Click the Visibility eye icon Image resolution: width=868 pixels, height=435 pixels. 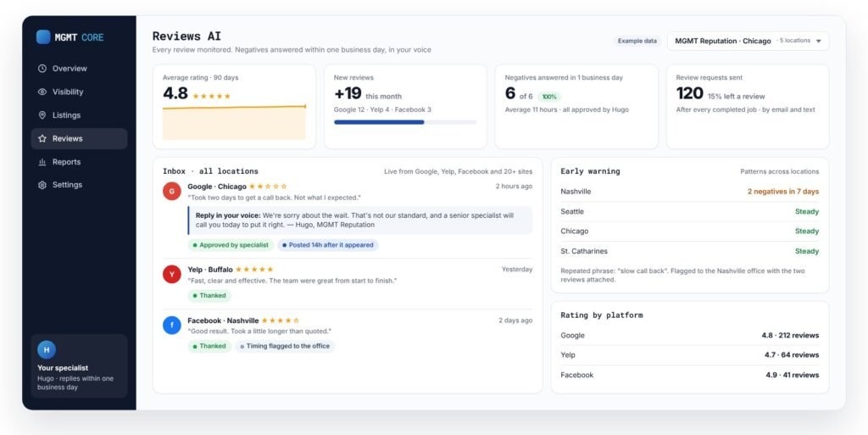pos(42,92)
